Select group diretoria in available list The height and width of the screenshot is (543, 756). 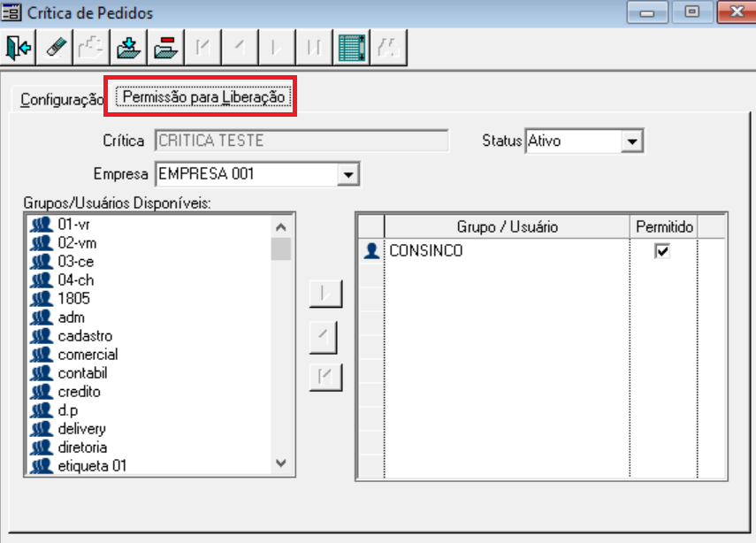point(82,447)
